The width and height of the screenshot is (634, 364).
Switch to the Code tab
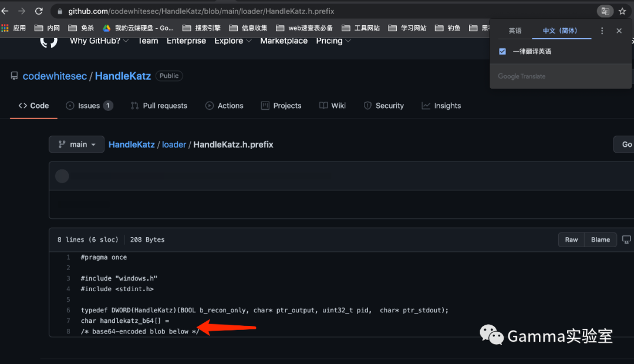[x=33, y=106]
